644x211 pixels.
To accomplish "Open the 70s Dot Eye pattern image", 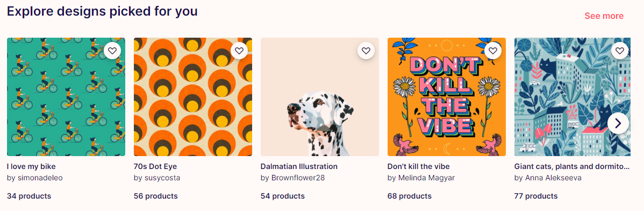I will [193, 97].
